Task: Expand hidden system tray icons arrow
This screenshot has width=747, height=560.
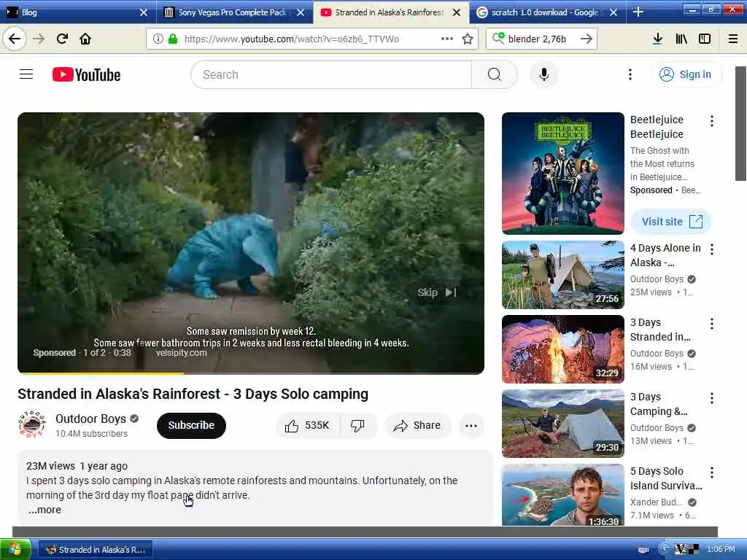Action: pos(664,549)
